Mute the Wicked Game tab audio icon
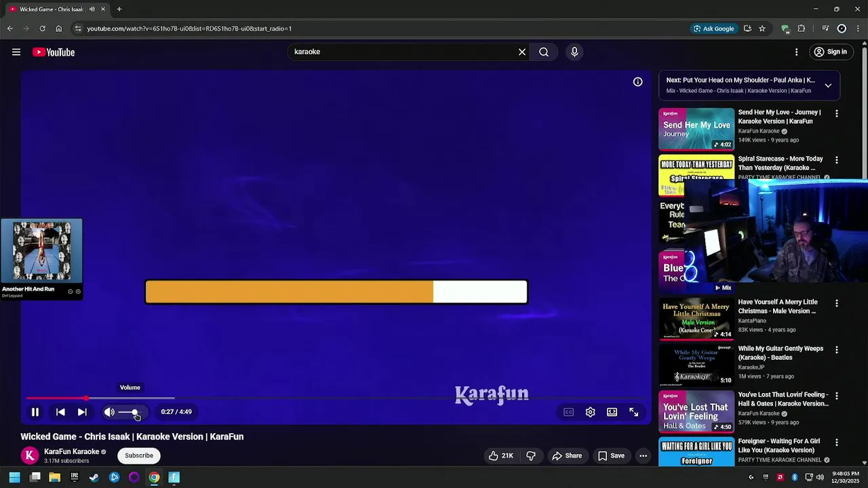The height and width of the screenshot is (488, 868). pos(92,9)
